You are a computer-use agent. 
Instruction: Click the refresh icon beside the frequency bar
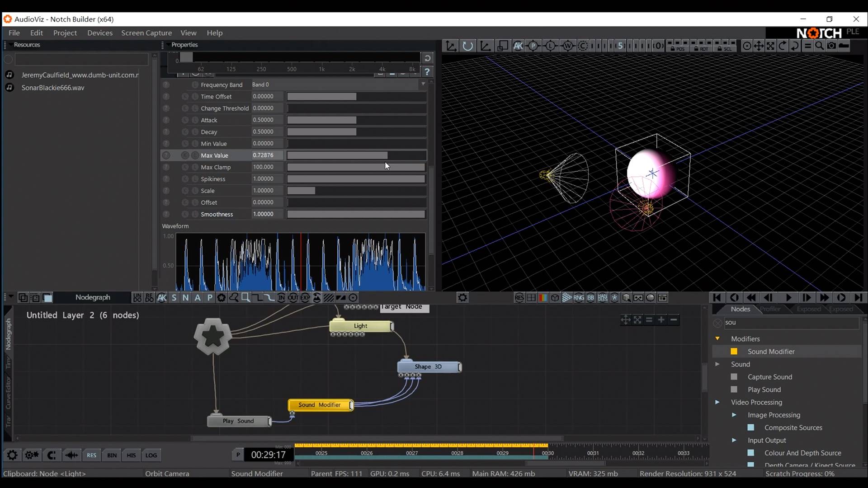pyautogui.click(x=427, y=58)
